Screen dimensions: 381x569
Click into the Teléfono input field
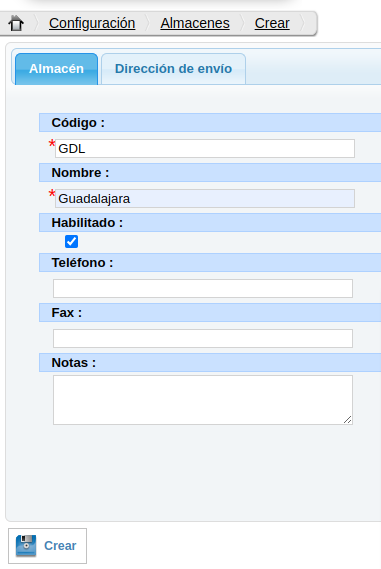[x=203, y=288]
